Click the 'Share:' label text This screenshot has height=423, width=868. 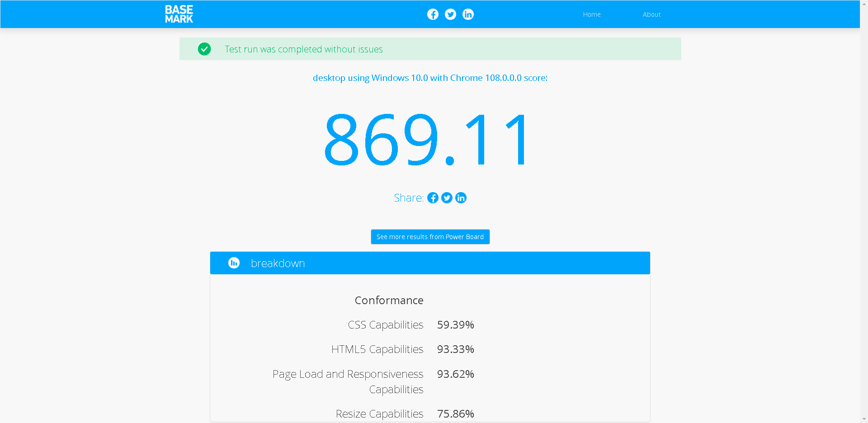point(409,198)
